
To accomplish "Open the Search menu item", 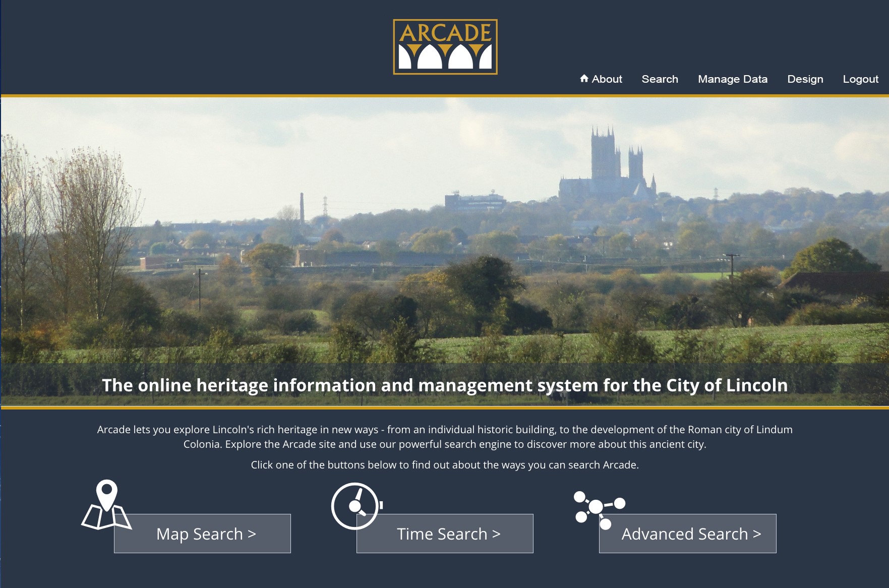I will 660,79.
